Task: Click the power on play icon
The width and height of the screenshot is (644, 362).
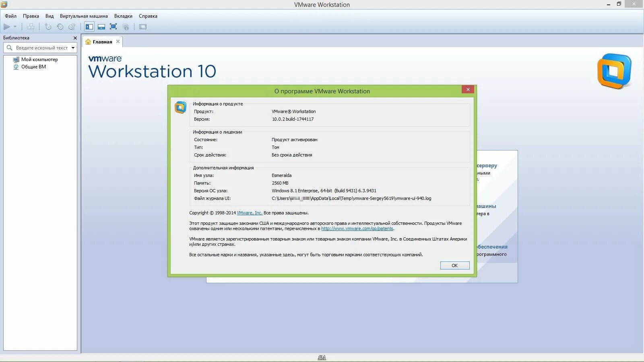Action: click(7, 27)
